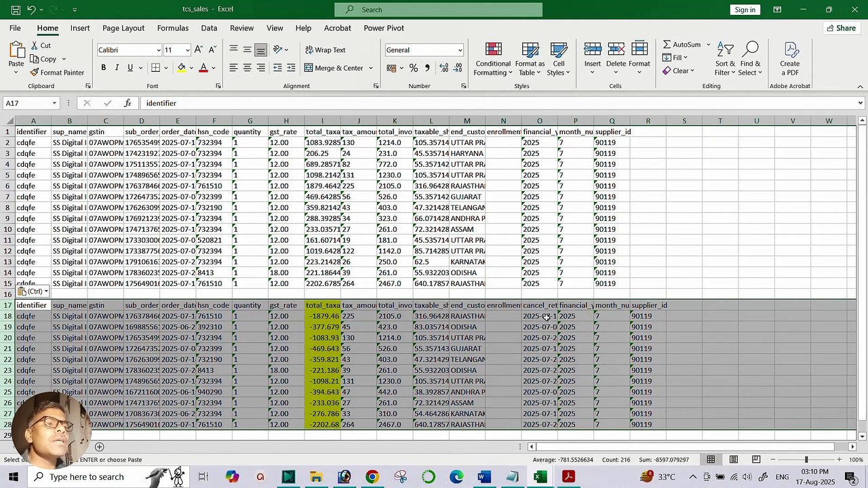Toggle Middle Align in alignment group
The image size is (868, 488).
click(247, 49)
